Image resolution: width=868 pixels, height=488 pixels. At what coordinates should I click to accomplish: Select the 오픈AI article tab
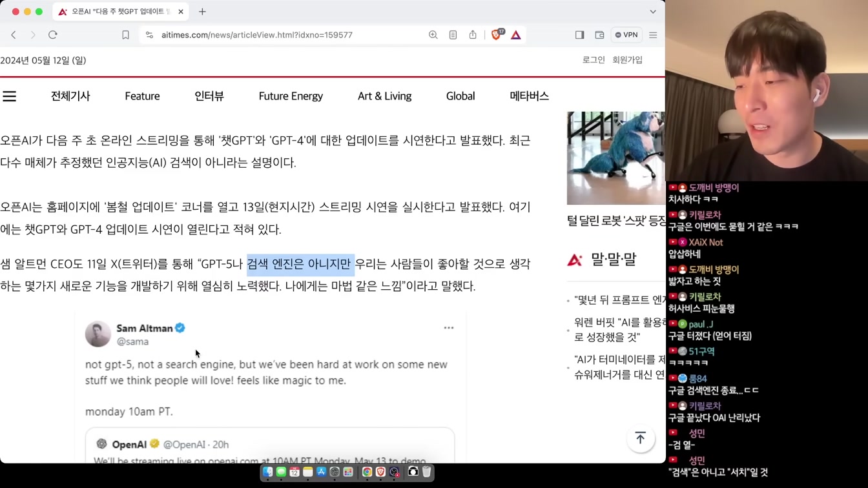click(120, 12)
